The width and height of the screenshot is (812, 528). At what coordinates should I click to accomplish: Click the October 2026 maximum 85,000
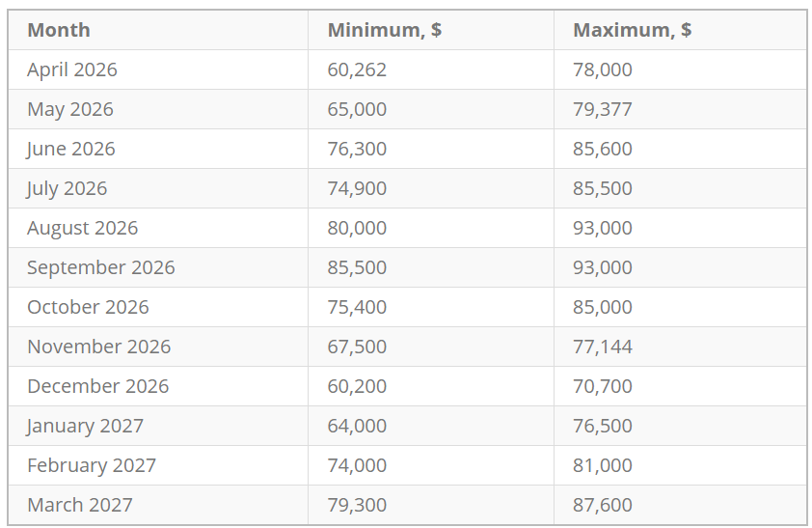pos(603,307)
